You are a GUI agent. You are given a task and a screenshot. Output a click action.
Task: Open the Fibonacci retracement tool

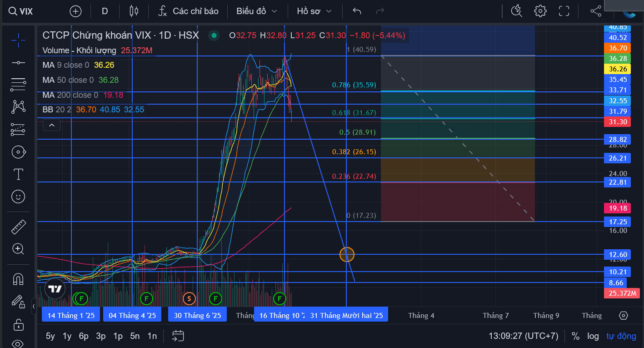pos(18,85)
